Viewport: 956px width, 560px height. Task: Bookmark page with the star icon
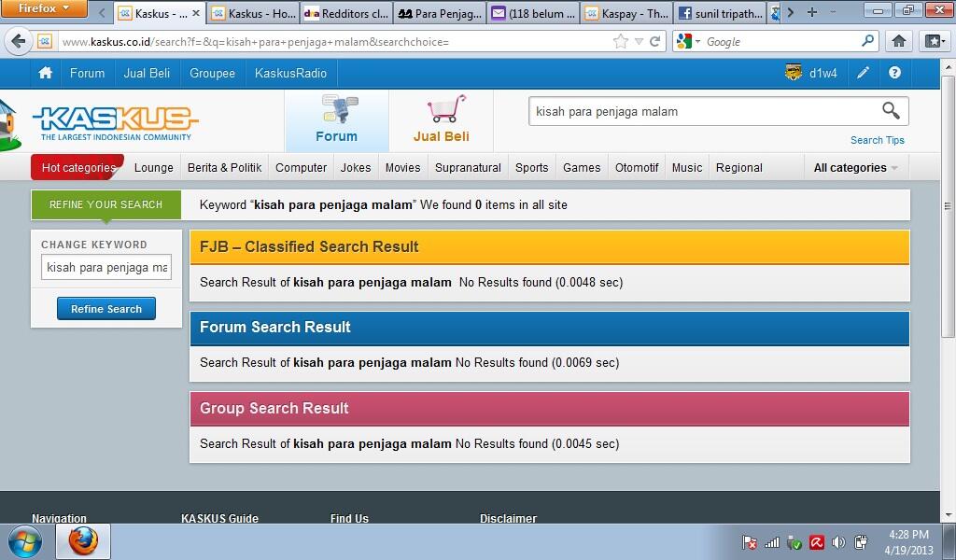point(621,41)
